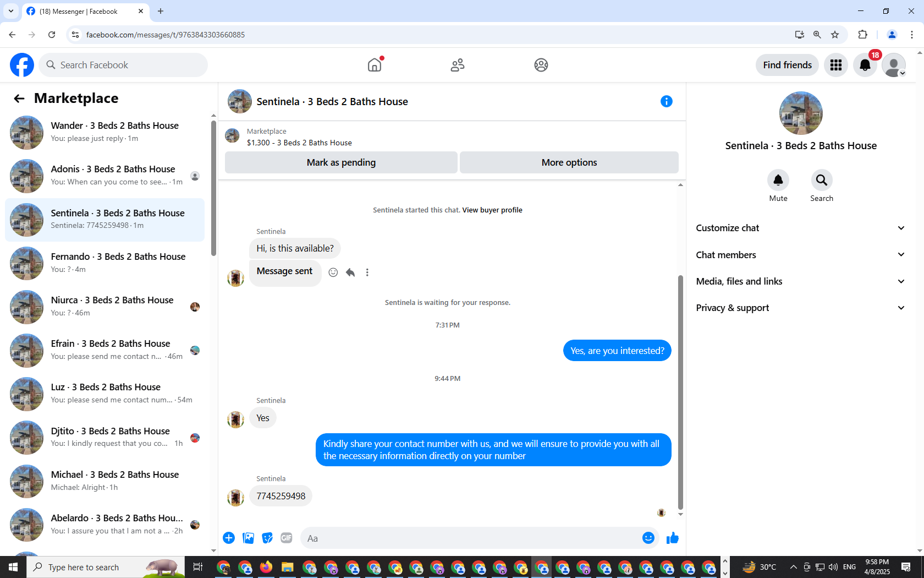Open browser zoom magnifier icon
Screen dimensions: 924x578
tap(817, 35)
